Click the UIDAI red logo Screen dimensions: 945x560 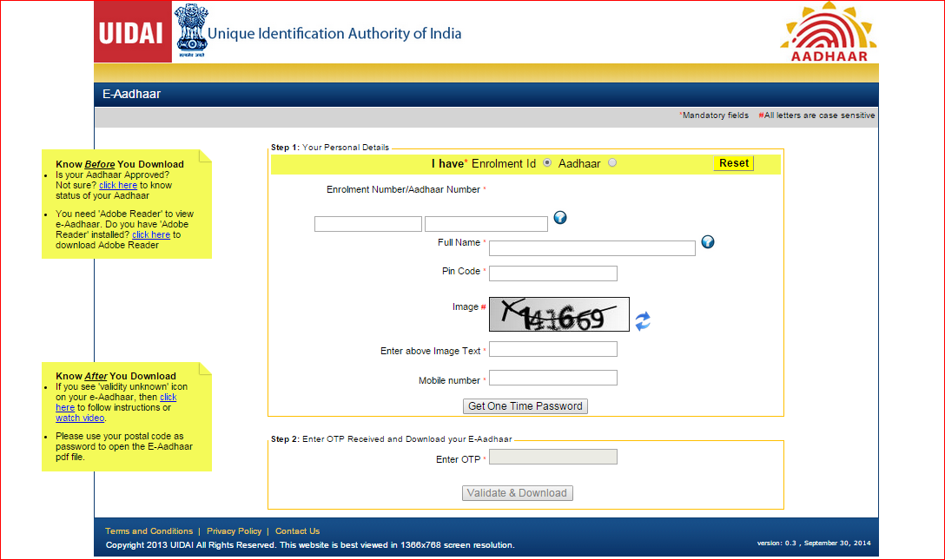point(133,32)
